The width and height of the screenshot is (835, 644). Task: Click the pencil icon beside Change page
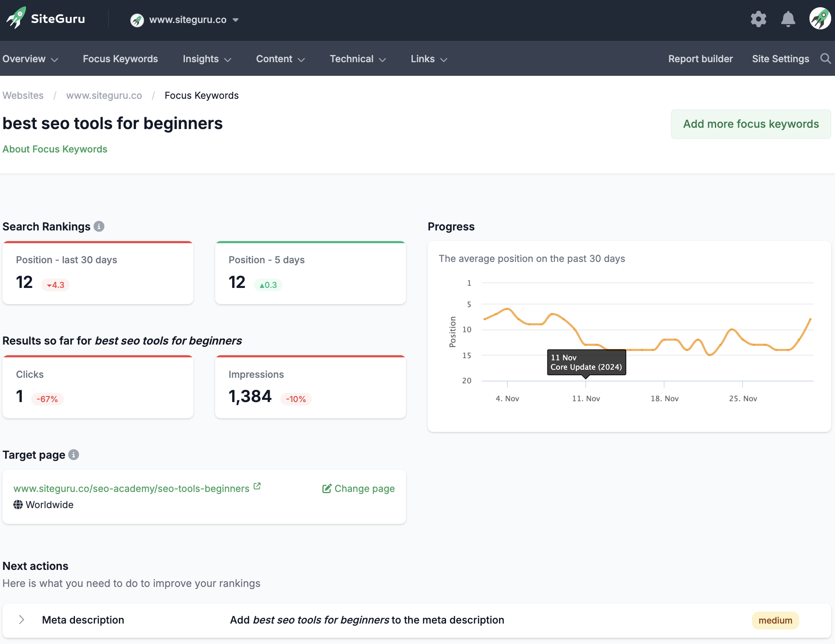point(326,489)
